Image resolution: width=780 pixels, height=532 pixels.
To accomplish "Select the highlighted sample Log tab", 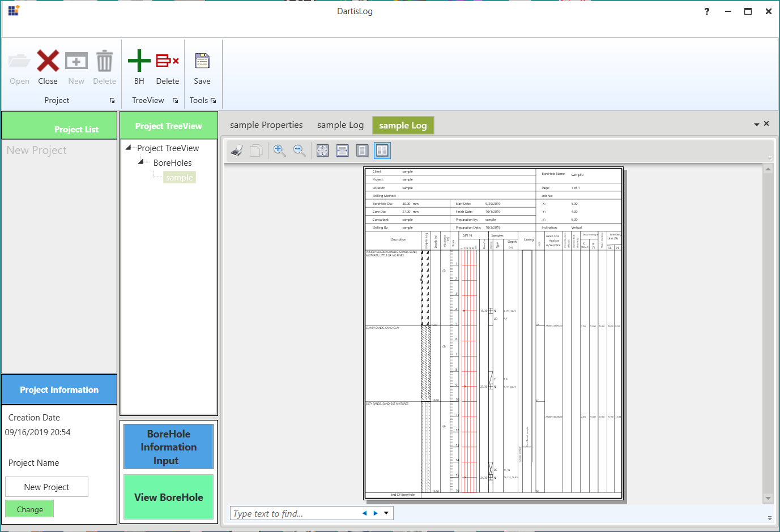I will [403, 126].
